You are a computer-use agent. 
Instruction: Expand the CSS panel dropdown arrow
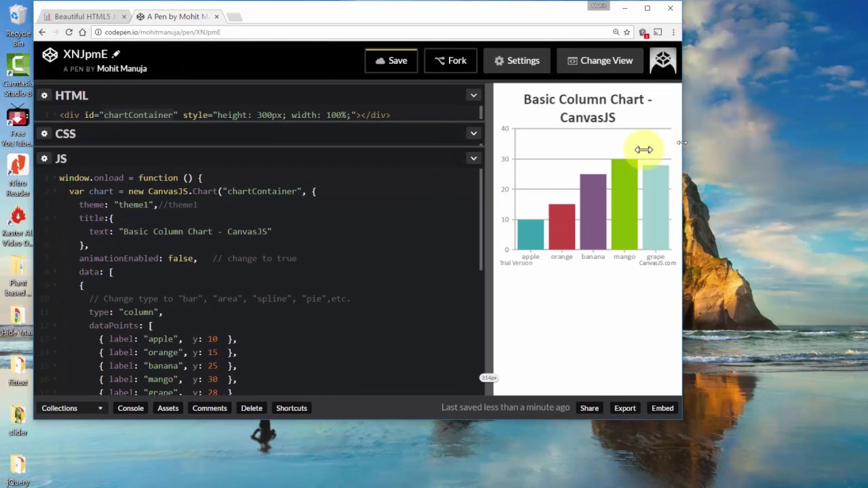point(473,134)
